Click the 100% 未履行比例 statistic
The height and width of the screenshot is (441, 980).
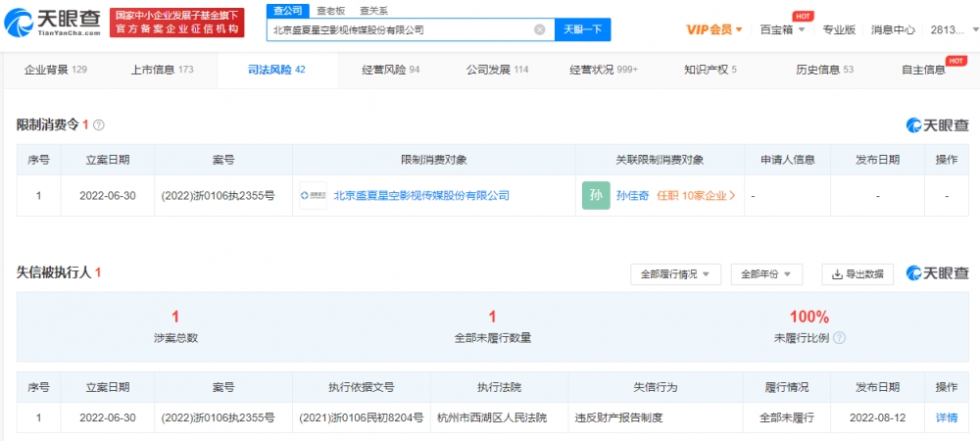[x=808, y=317]
